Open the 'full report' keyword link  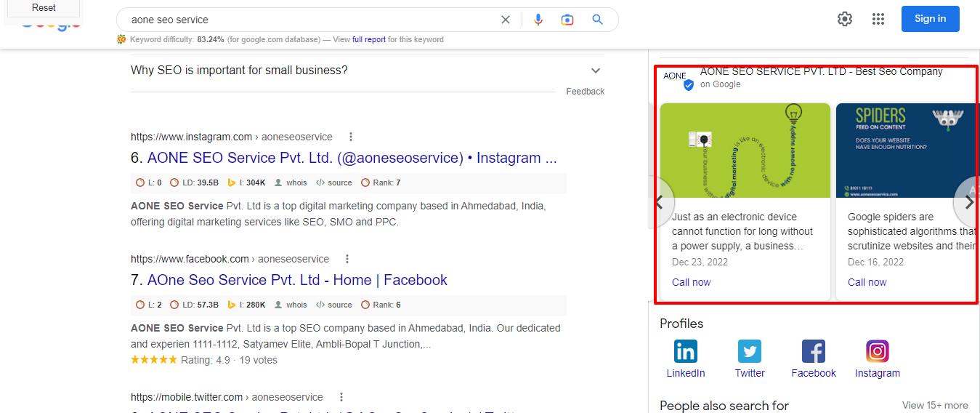click(369, 39)
